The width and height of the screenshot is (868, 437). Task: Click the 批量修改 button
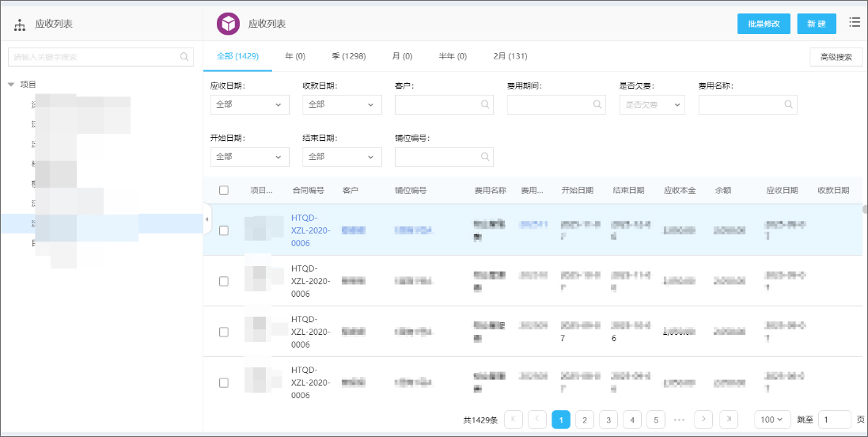pos(764,24)
